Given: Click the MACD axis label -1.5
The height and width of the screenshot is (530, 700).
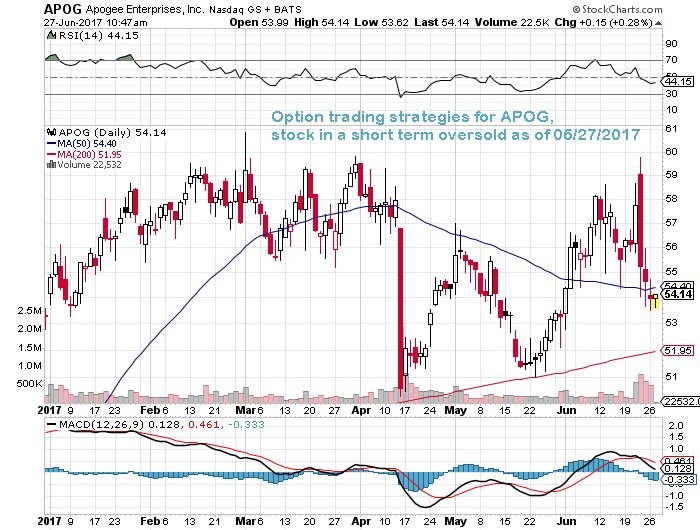Looking at the screenshot, I should 675,506.
